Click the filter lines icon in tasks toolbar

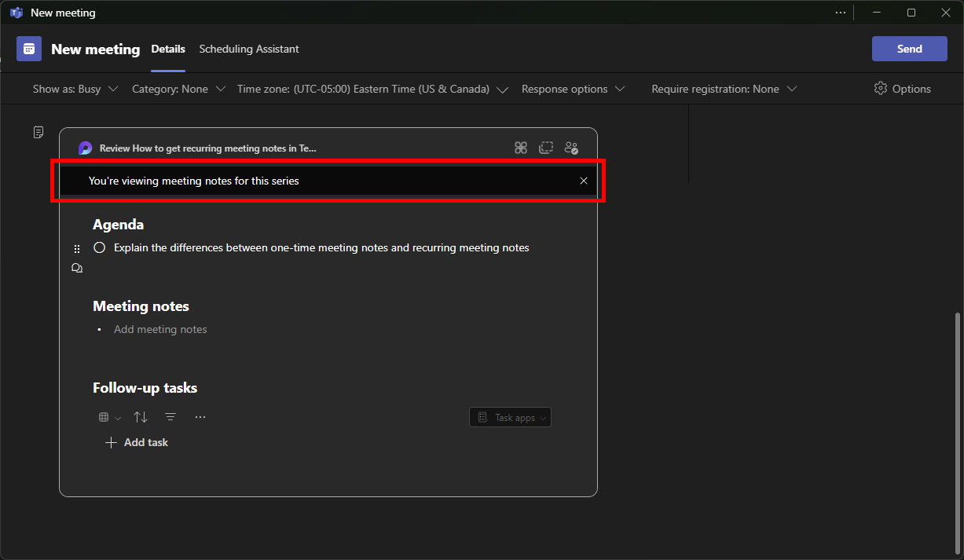(170, 418)
